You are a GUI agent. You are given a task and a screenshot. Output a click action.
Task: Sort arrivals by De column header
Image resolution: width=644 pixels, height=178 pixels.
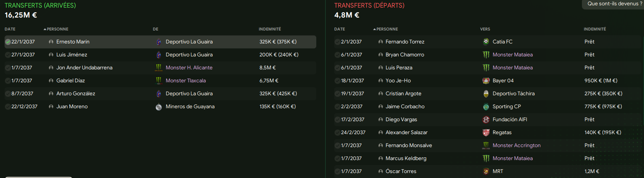click(155, 29)
